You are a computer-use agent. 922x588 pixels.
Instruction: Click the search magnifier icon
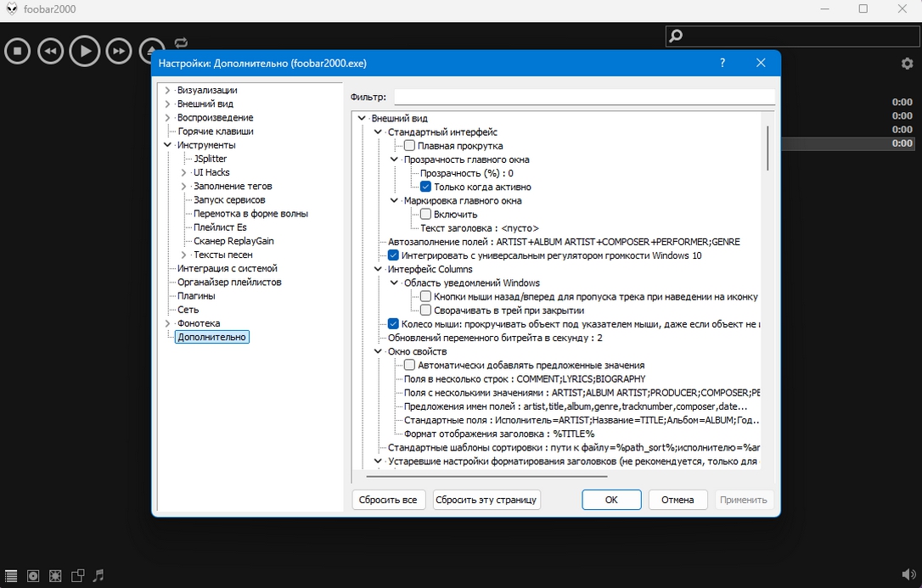pyautogui.click(x=676, y=36)
